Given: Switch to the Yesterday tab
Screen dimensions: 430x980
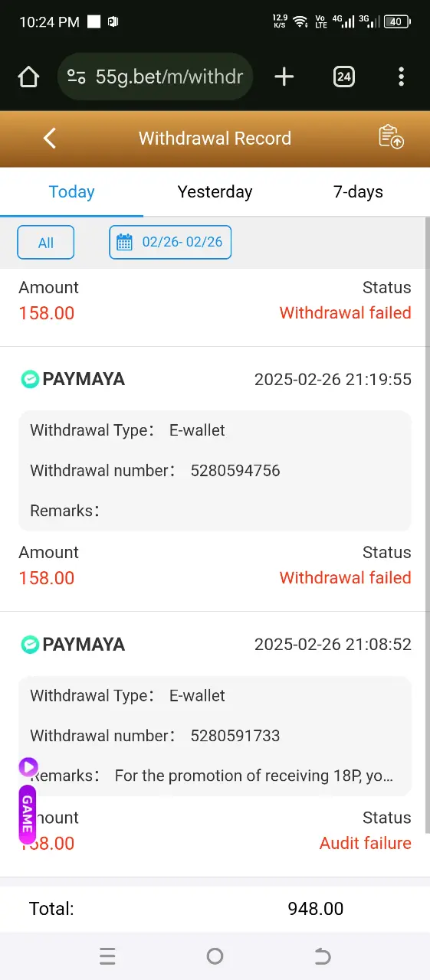Looking at the screenshot, I should coord(215,192).
